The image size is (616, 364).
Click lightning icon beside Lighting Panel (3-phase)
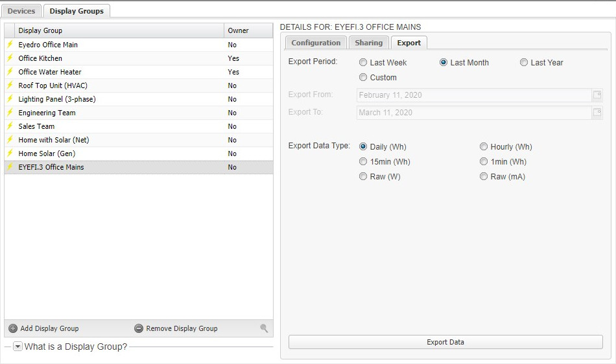coord(10,99)
